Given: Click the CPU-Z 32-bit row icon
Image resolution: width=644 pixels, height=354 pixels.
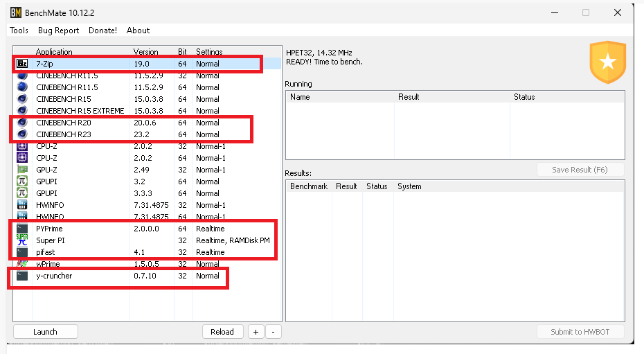Looking at the screenshot, I should [22, 146].
